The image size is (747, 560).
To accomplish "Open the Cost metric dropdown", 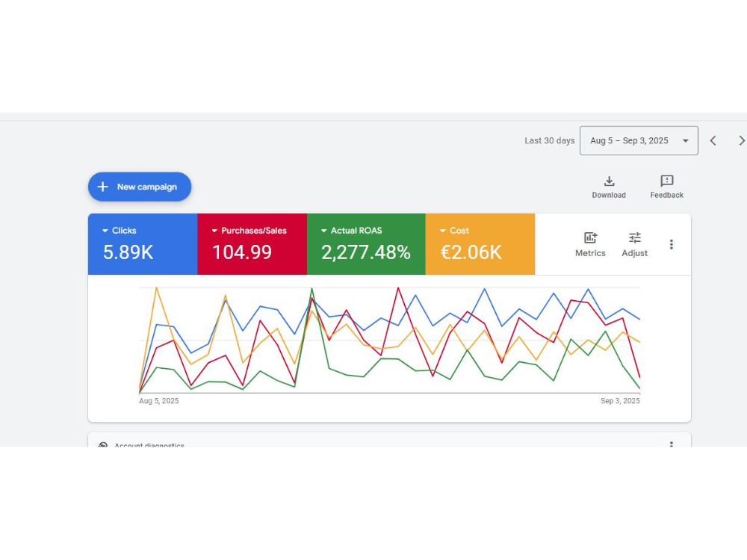I will (x=441, y=230).
